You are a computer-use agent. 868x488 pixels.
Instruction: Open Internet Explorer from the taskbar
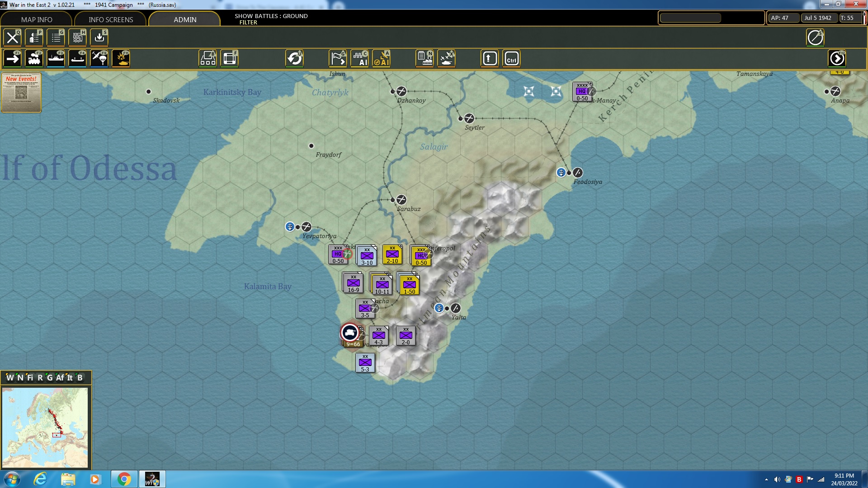tap(40, 479)
